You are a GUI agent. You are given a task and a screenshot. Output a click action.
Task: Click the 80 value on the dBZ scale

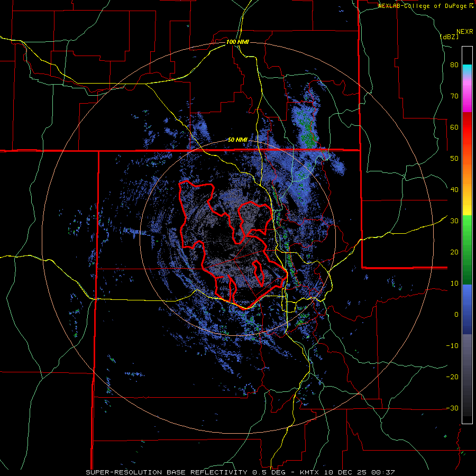click(x=454, y=65)
